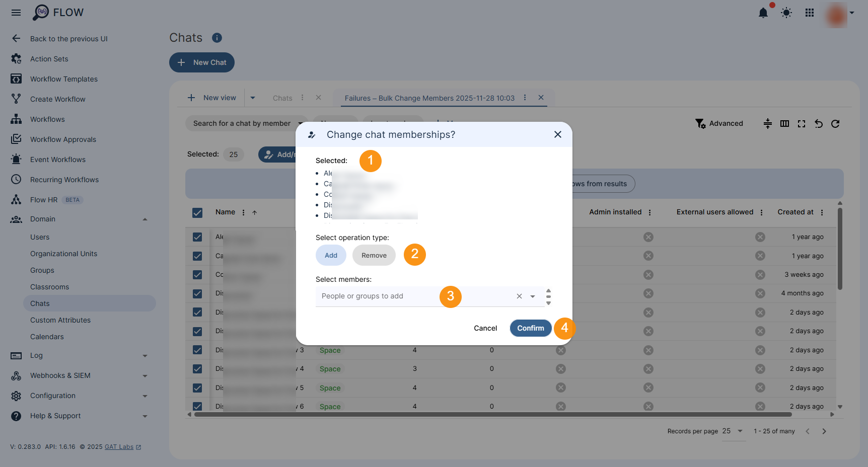Refresh the chats table

coord(835,123)
